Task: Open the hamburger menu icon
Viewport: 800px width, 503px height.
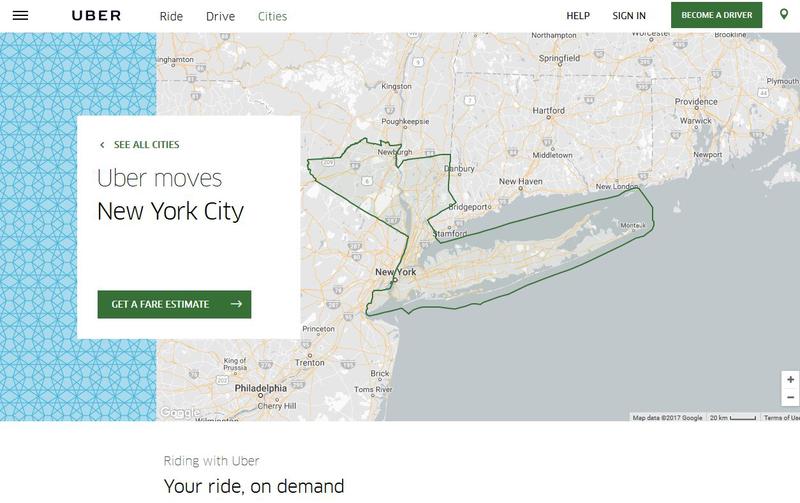Action: (x=20, y=16)
